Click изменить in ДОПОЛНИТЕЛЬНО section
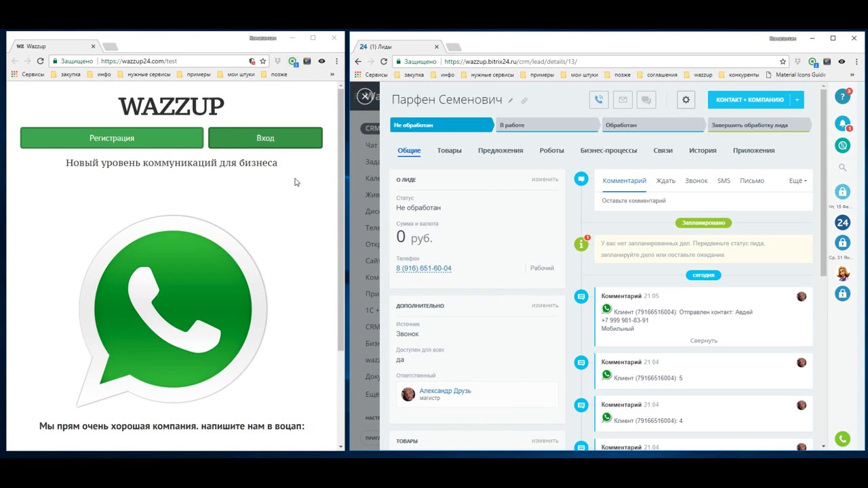Image resolution: width=868 pixels, height=488 pixels. [x=545, y=306]
